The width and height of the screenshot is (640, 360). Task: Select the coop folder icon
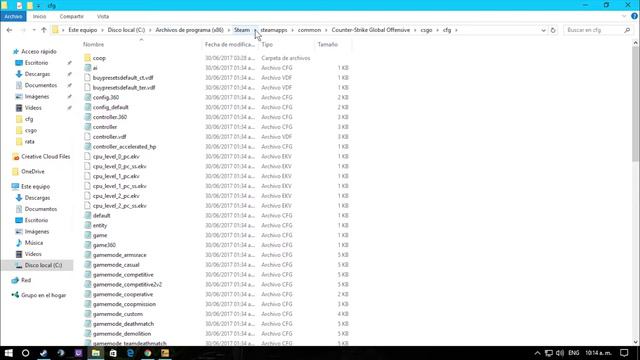87,58
